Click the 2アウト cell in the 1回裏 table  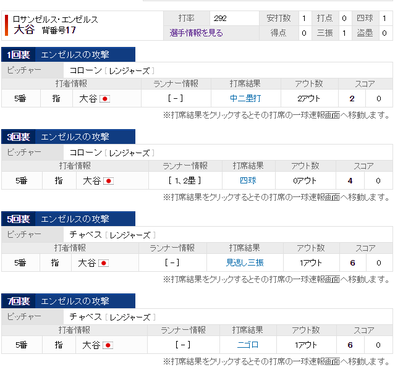(x=309, y=99)
